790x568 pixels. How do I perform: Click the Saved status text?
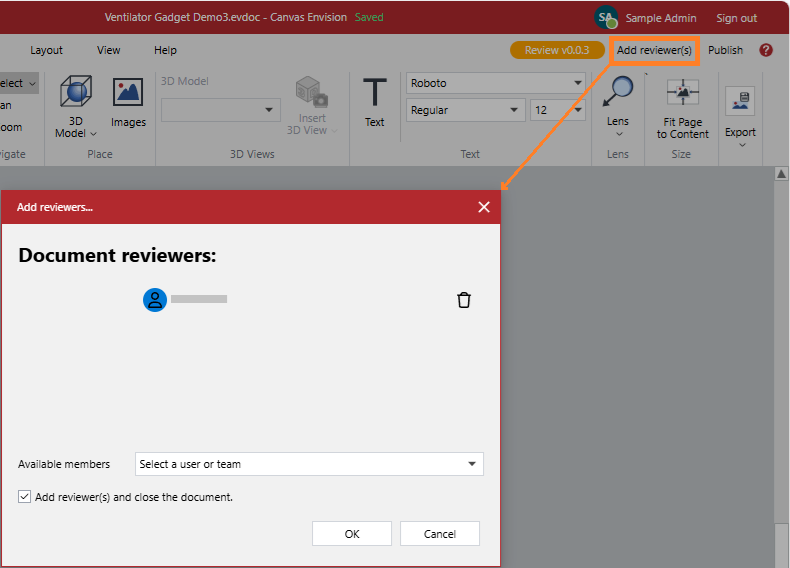tap(369, 17)
